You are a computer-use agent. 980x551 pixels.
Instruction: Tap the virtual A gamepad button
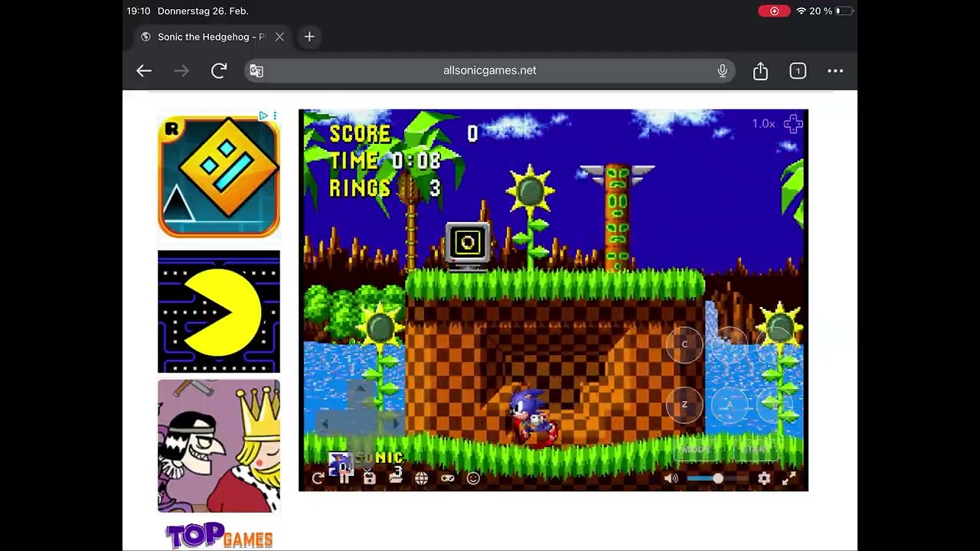[730, 405]
